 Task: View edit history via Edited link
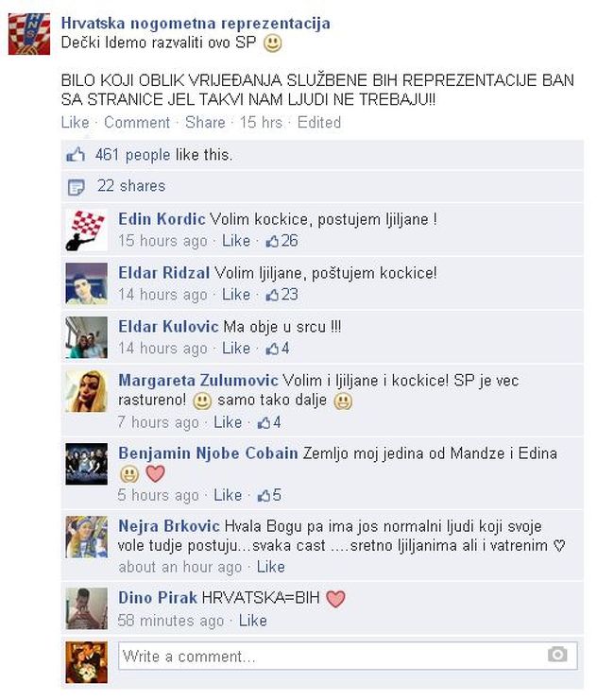(x=319, y=122)
